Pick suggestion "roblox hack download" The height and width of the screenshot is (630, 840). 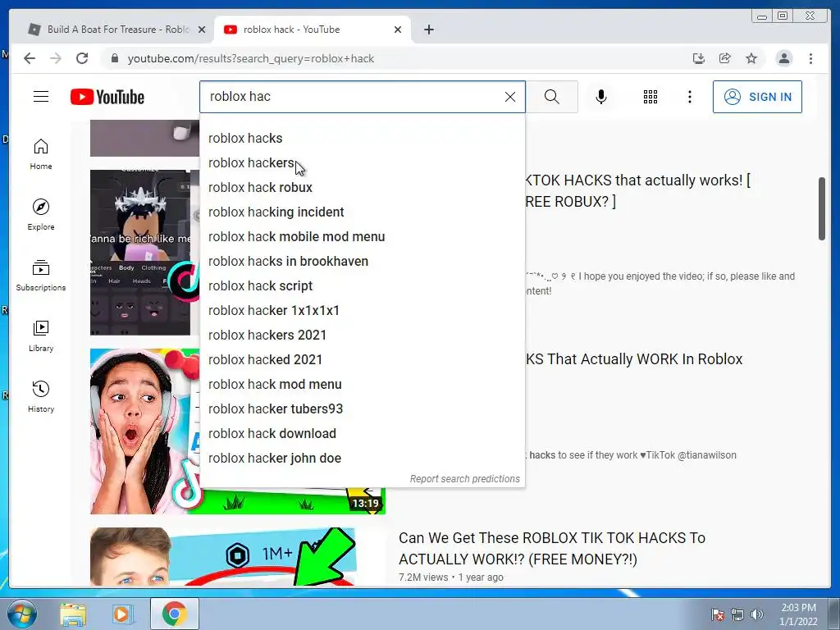(363, 434)
